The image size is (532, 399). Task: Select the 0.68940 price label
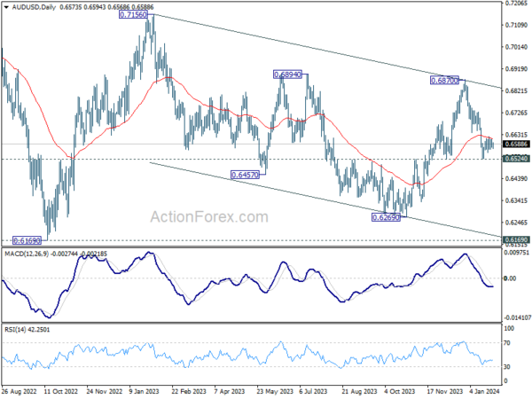coord(287,74)
